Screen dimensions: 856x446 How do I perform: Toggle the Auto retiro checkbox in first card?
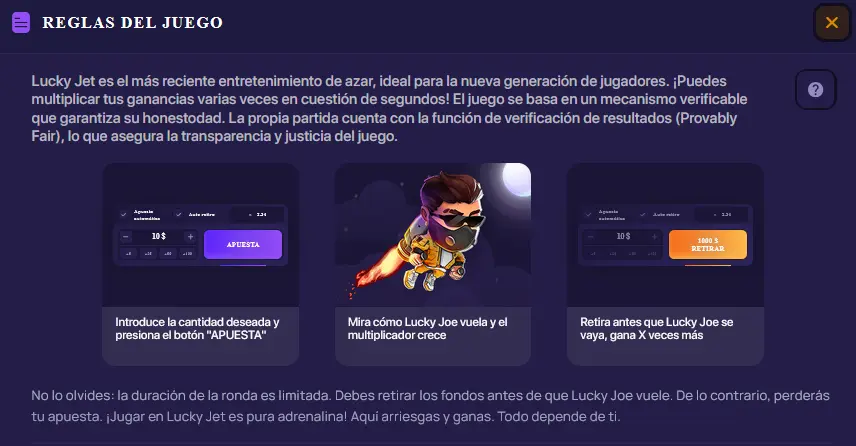coord(179,215)
